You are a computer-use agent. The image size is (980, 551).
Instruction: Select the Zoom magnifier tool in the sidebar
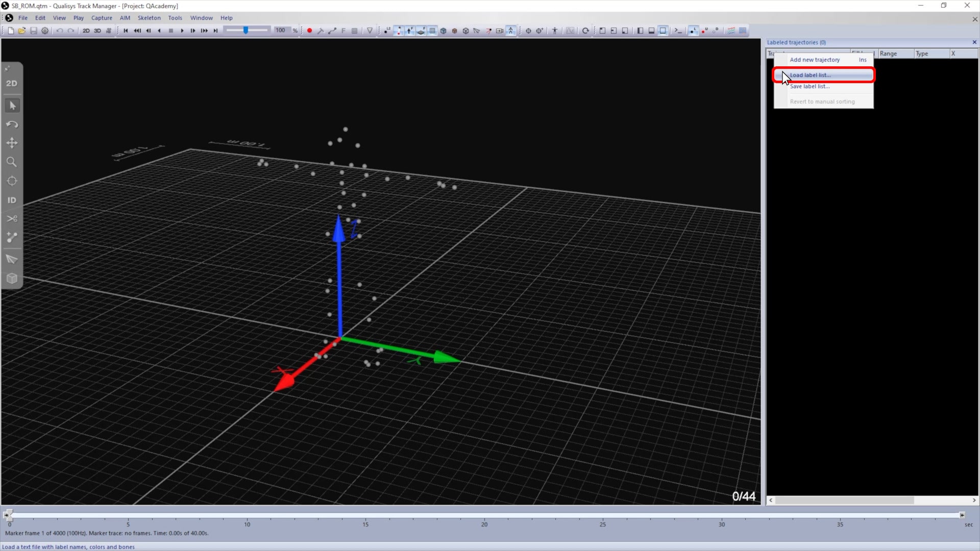pyautogui.click(x=12, y=162)
